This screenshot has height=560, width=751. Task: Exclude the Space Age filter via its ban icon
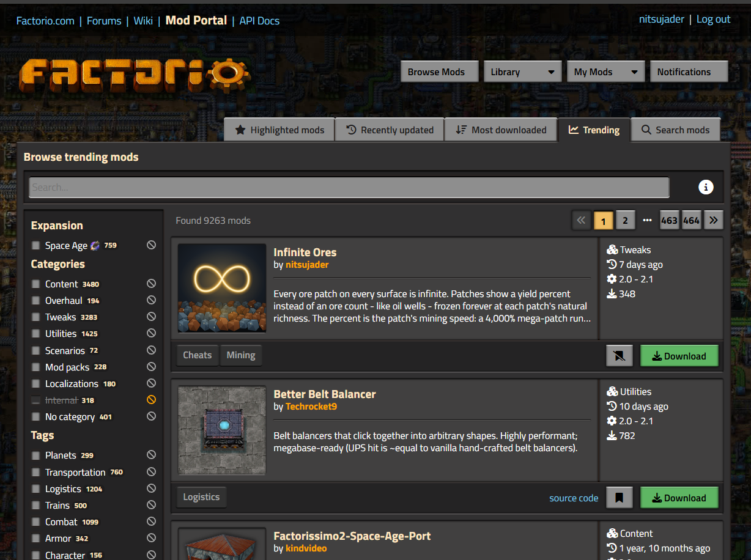coord(151,245)
